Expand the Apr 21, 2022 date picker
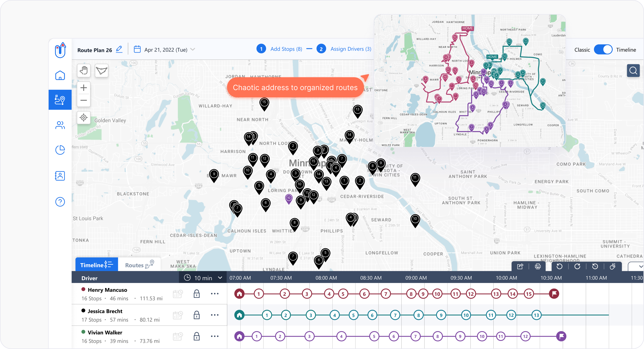The width and height of the screenshot is (644, 349). (x=192, y=49)
